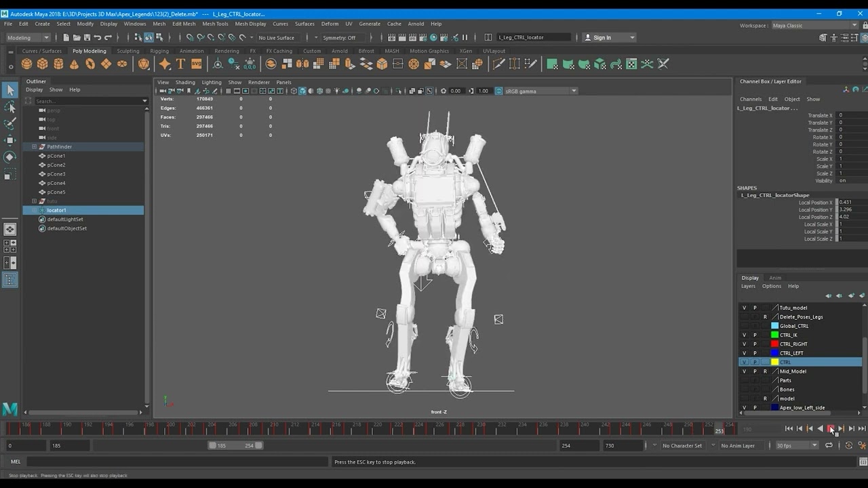This screenshot has height=488, width=868.
Task: Activate the Select tool in the toolbox
Action: (x=9, y=90)
